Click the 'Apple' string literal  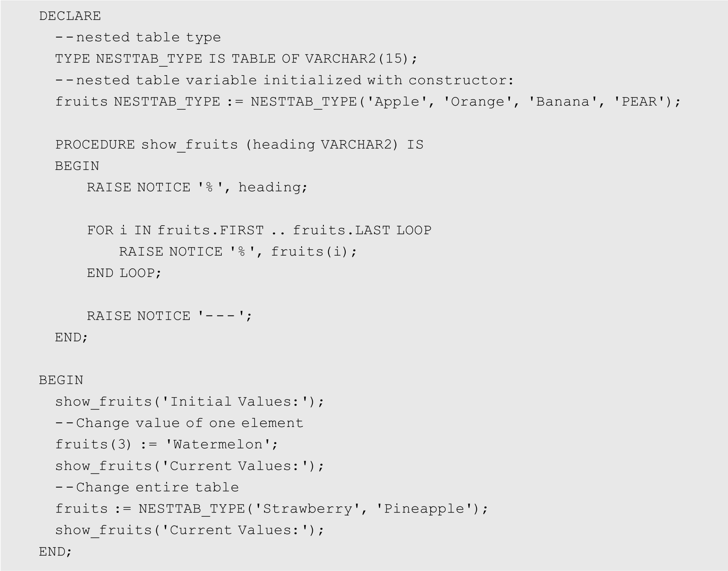click(397, 102)
